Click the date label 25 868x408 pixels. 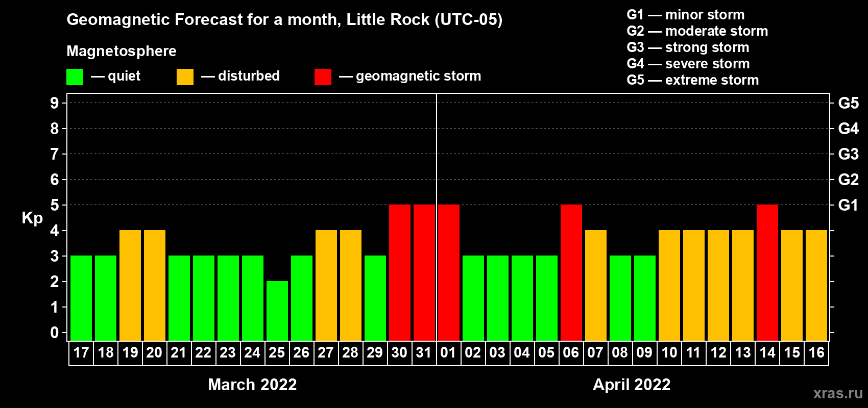pyautogui.click(x=277, y=352)
